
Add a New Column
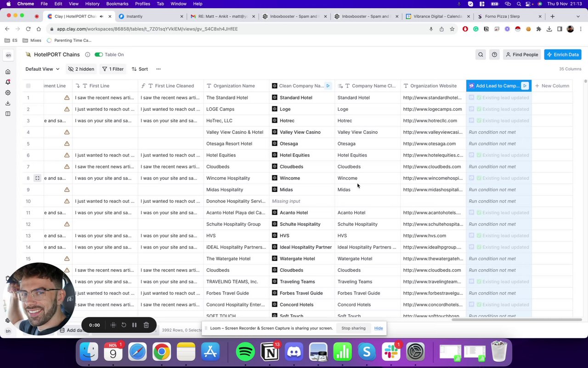coord(552,86)
